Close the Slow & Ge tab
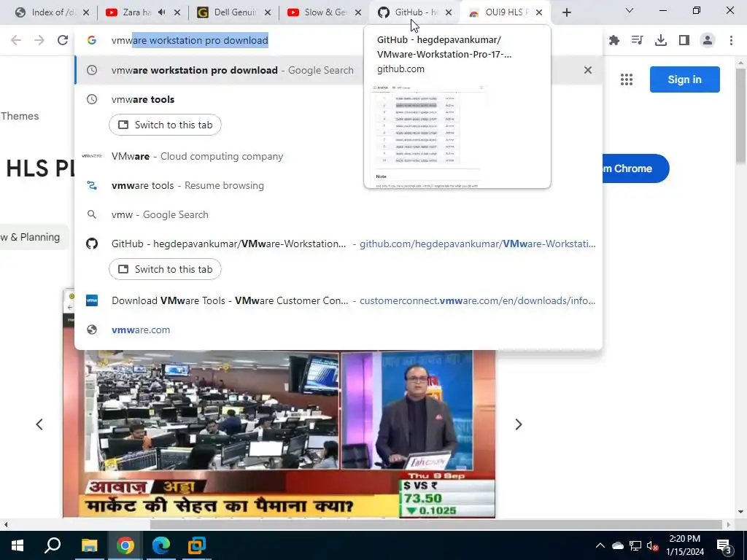 (358, 12)
